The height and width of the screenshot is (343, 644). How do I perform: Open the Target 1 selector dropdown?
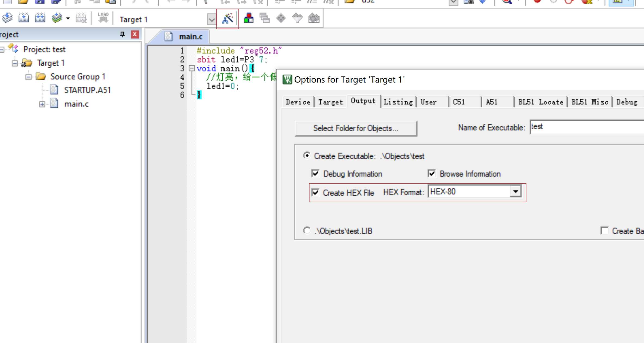coord(211,19)
